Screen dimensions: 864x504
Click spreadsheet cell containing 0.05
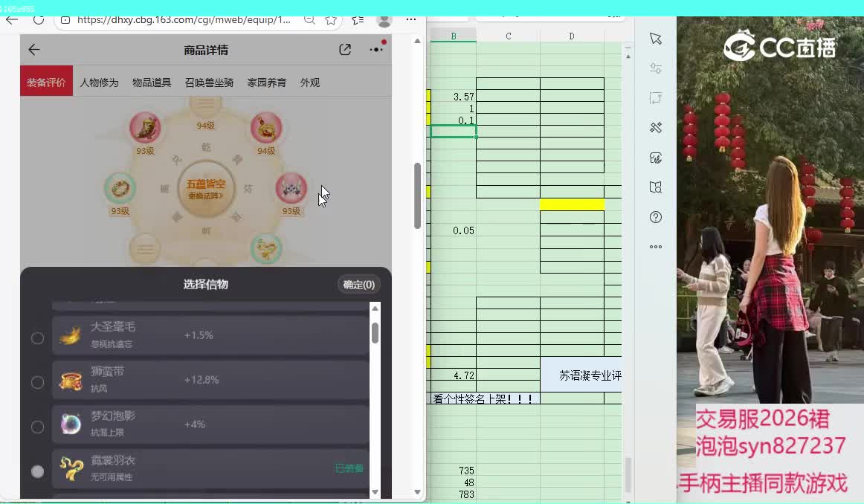453,230
